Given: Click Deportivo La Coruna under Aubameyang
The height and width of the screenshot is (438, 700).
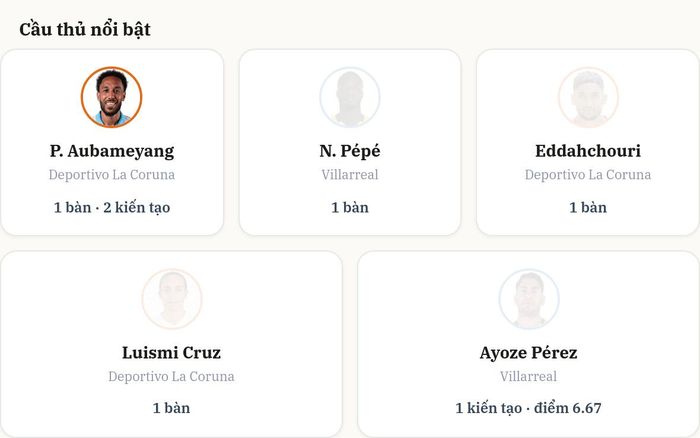Looking at the screenshot, I should point(112,175).
